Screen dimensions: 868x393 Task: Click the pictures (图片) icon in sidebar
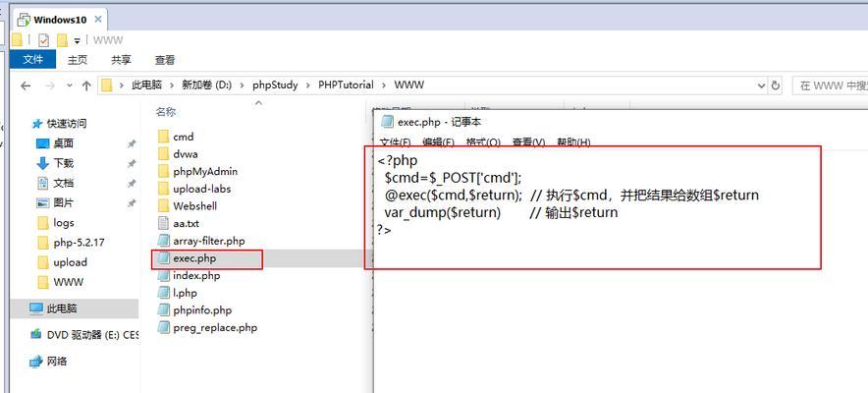tap(42, 202)
